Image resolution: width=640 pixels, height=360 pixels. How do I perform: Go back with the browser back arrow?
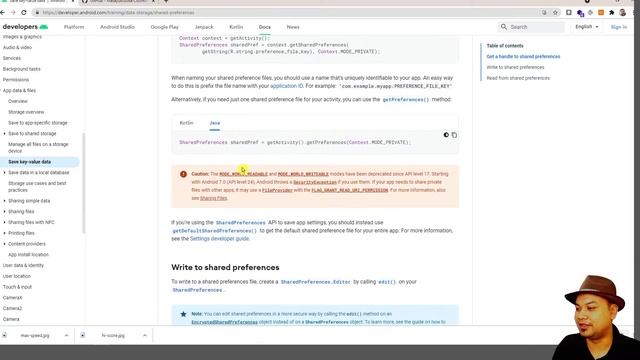(x=2, y=13)
